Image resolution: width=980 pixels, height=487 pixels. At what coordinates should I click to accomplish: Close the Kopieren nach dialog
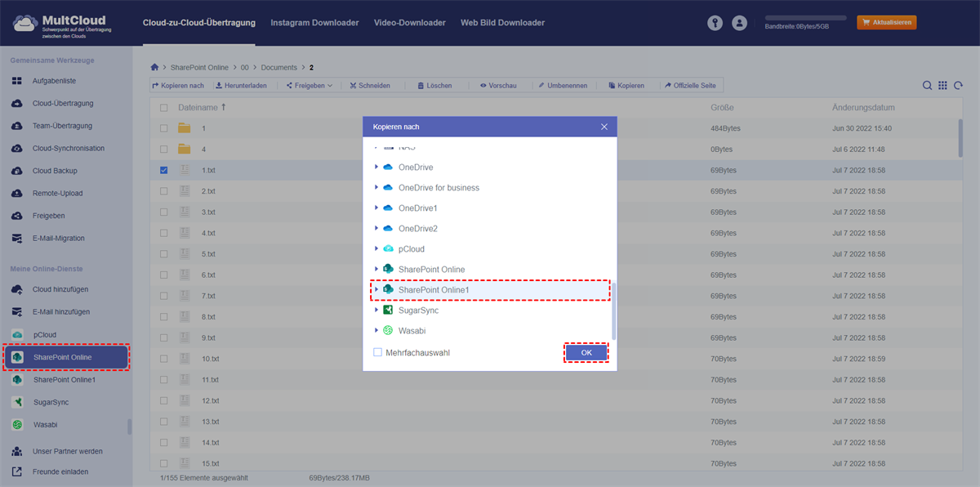tap(604, 127)
